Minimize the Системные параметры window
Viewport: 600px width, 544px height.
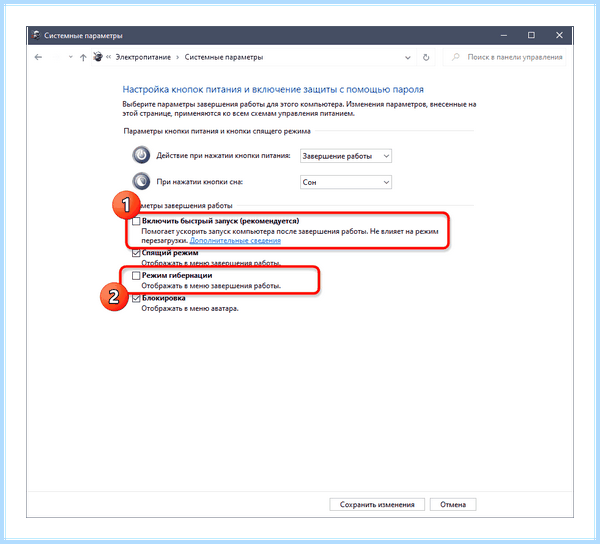[504, 35]
